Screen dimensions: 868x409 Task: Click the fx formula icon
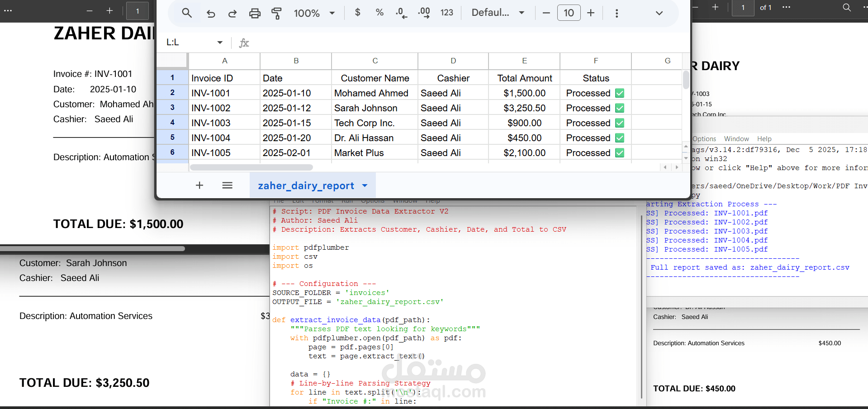coord(244,43)
